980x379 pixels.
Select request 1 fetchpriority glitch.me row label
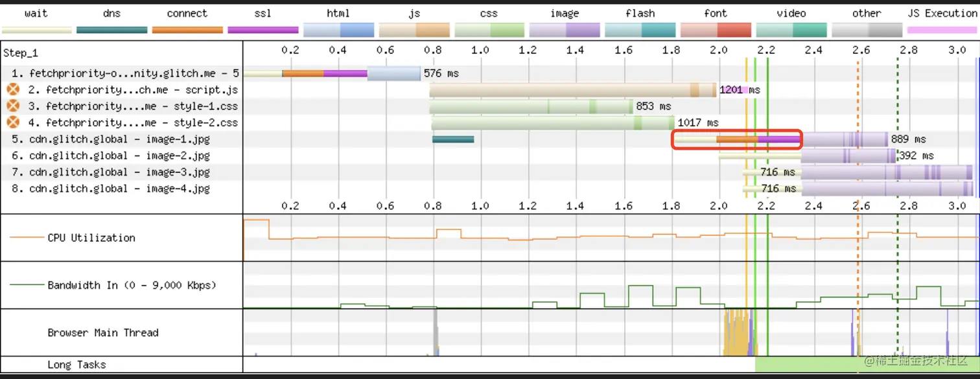coord(125,73)
